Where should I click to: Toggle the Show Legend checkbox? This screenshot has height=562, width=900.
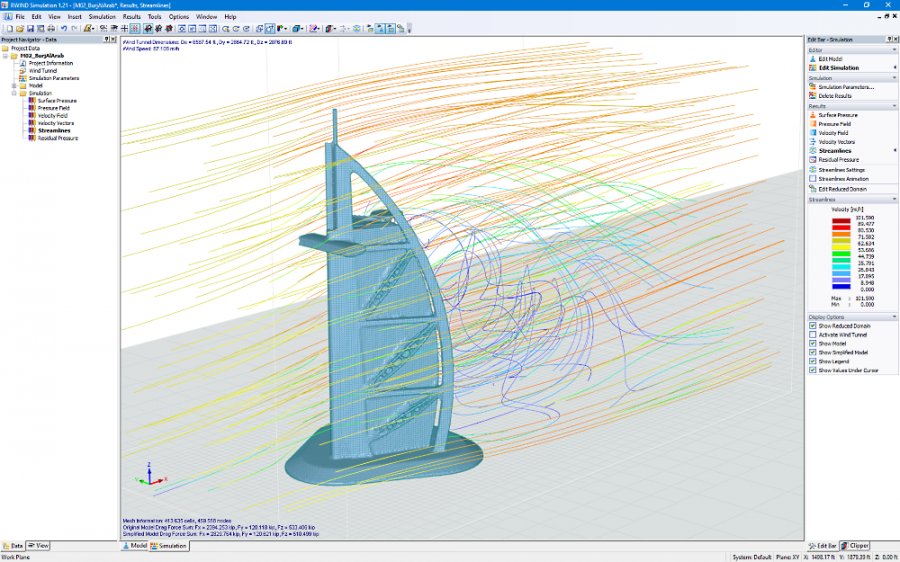click(x=813, y=361)
